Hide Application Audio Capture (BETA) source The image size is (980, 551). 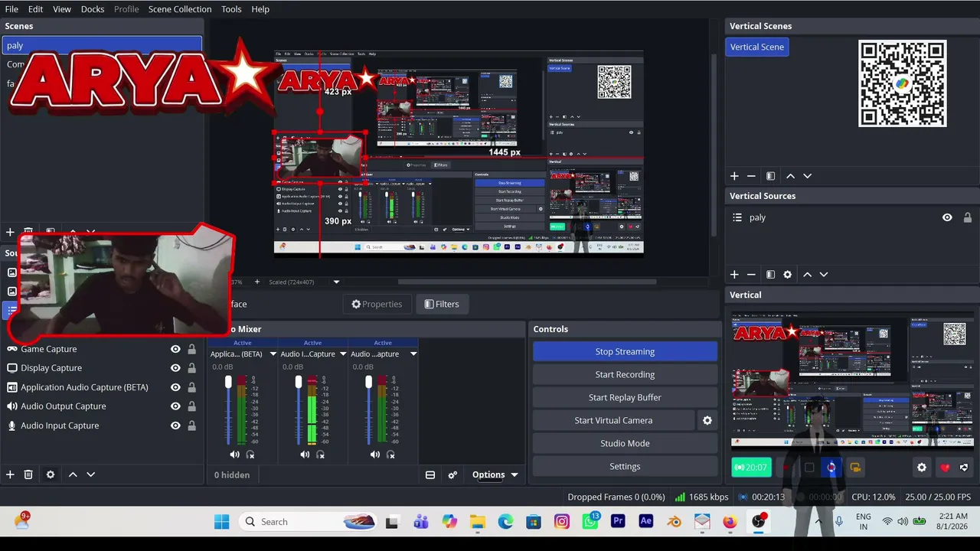[x=175, y=387]
